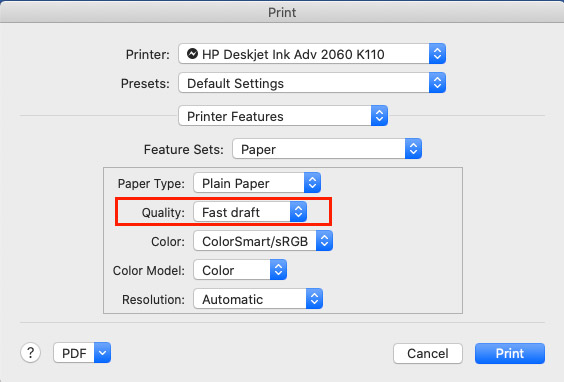Click the Cancel button

tap(428, 354)
